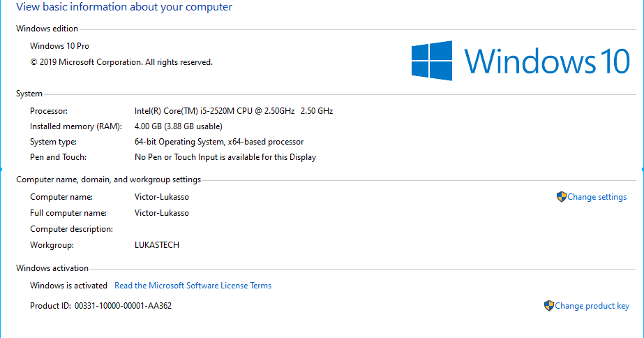The width and height of the screenshot is (644, 338).
Task: Click the shield icon beside Change settings
Action: click(x=562, y=197)
